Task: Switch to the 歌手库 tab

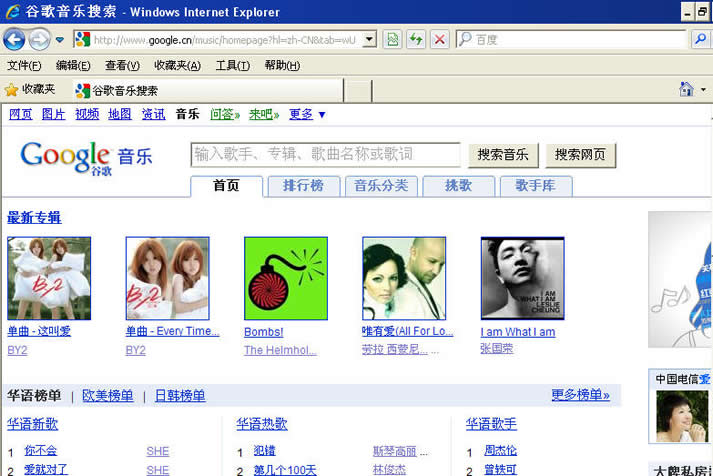Action: [x=536, y=186]
